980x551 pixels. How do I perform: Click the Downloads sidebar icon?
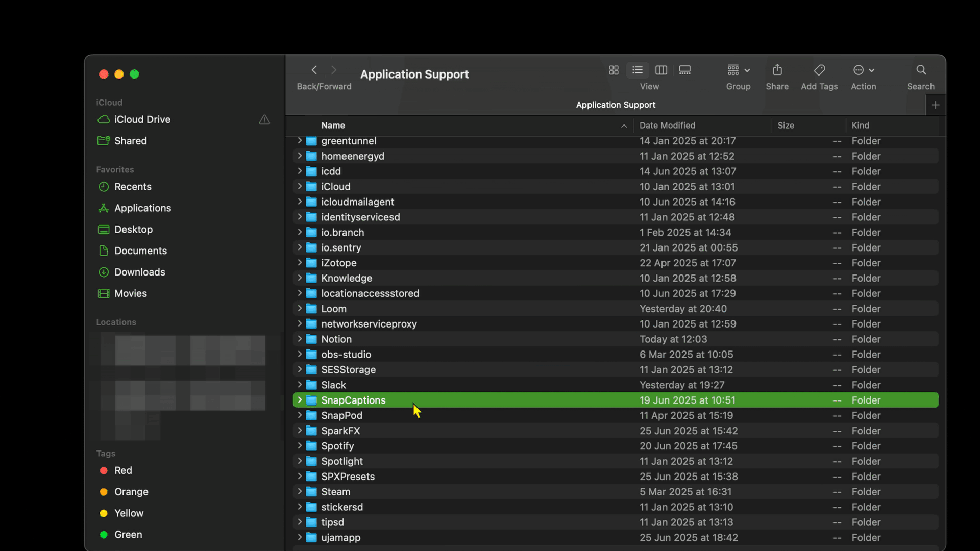coord(104,272)
